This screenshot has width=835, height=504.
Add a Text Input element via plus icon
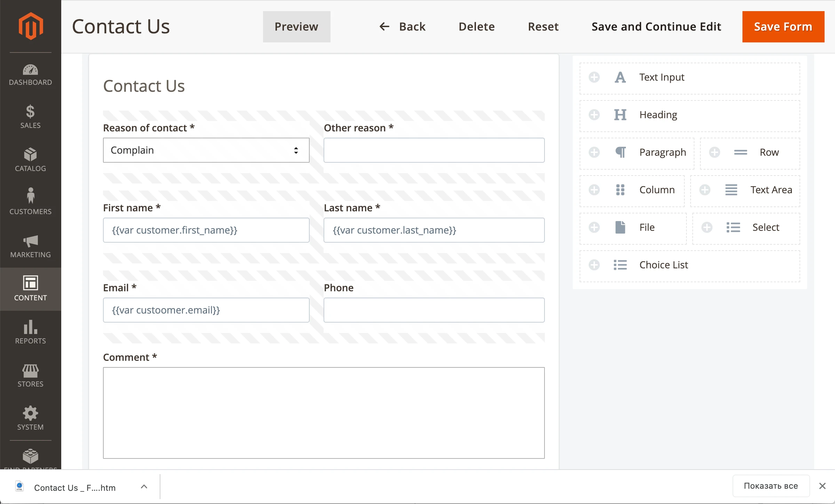tap(594, 77)
